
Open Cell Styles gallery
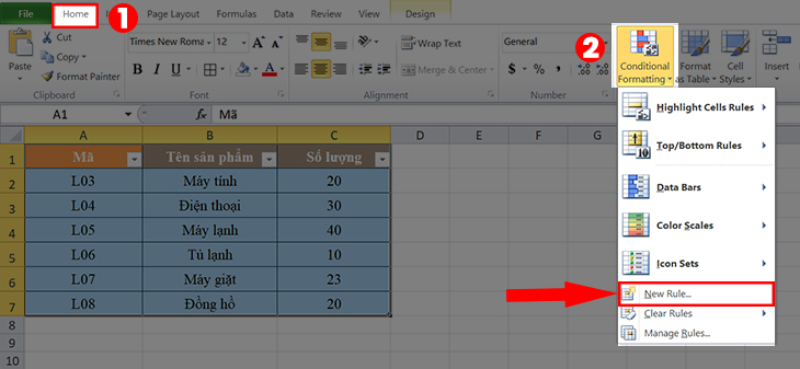pyautogui.click(x=735, y=56)
